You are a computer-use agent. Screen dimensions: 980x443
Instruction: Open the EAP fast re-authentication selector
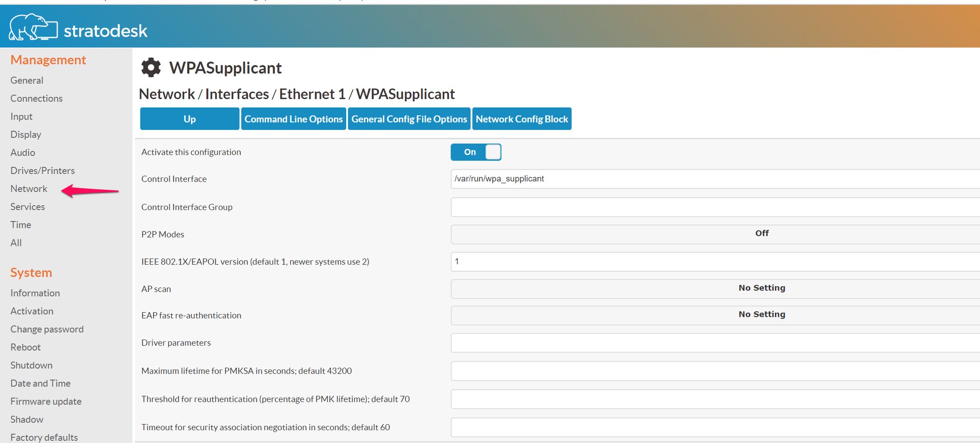(x=712, y=314)
